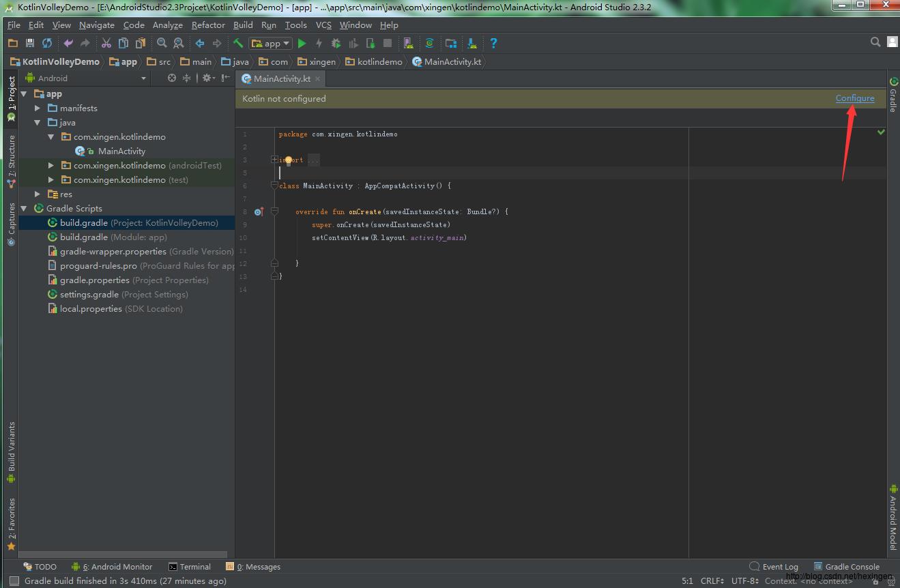Open the Gradle Console panel
The width and height of the screenshot is (900, 588).
[847, 567]
